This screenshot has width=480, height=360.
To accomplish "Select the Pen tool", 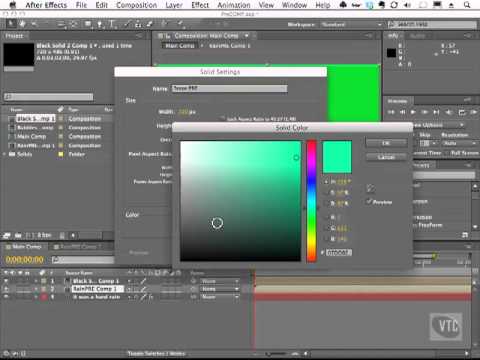I will [100, 24].
